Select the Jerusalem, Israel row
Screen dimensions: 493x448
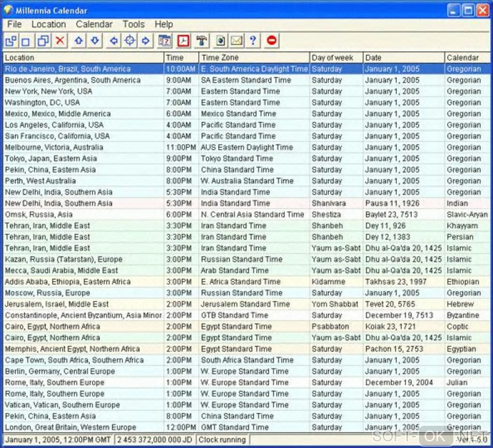(246, 304)
